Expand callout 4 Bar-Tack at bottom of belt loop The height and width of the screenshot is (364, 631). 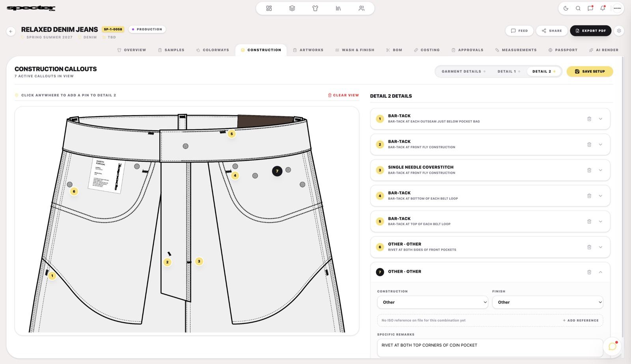[601, 196]
